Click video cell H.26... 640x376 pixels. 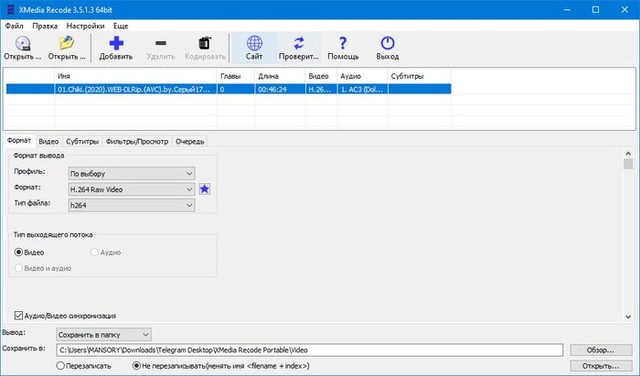321,89
